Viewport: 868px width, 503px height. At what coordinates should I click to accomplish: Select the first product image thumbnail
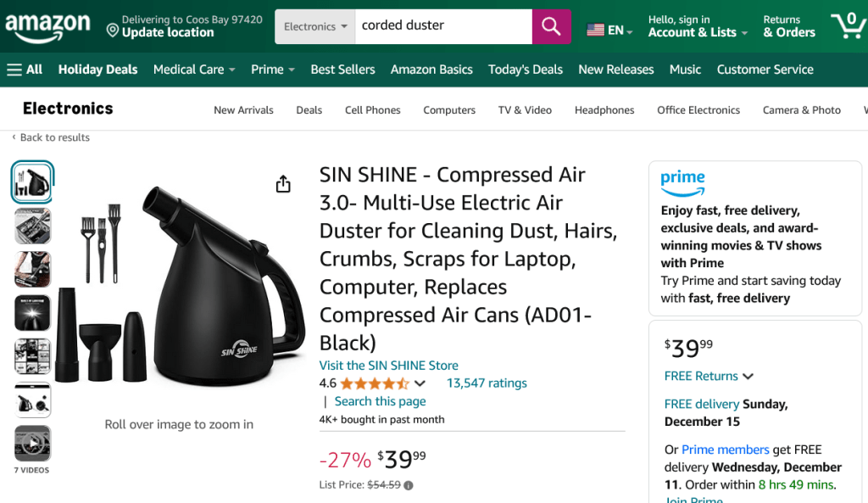[x=33, y=182]
